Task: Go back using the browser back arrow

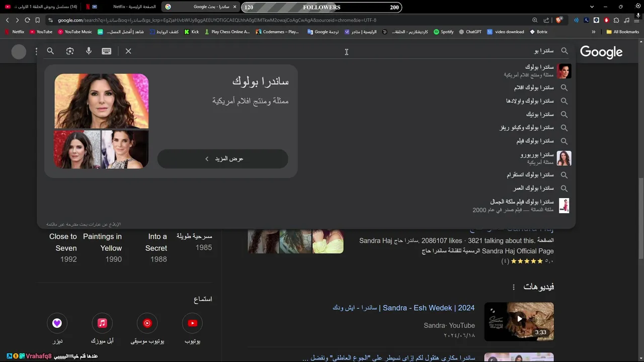Action: click(x=7, y=20)
